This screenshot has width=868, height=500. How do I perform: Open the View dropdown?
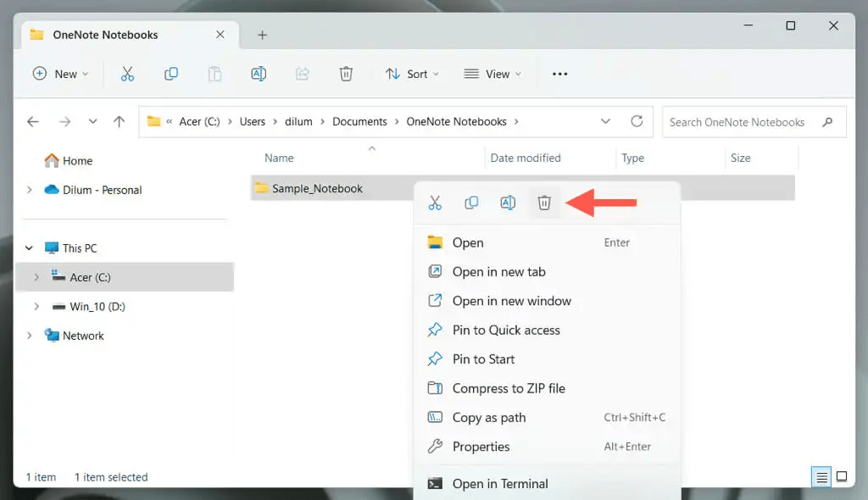click(x=492, y=74)
